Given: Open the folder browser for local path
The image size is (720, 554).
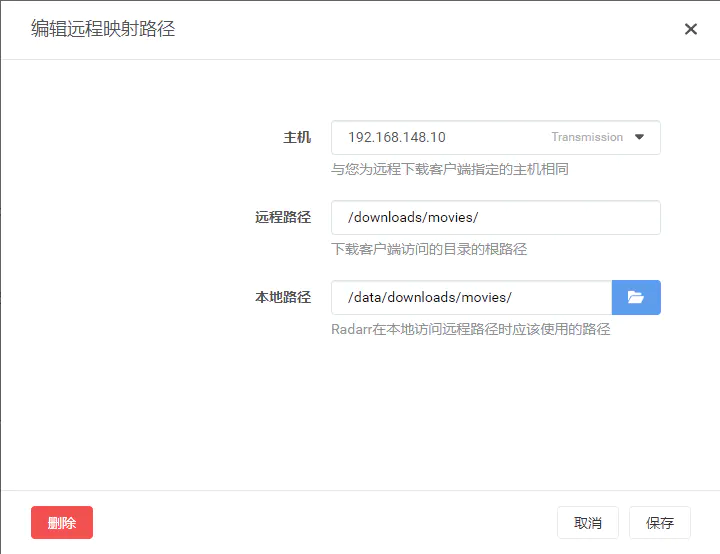Looking at the screenshot, I should (x=636, y=297).
